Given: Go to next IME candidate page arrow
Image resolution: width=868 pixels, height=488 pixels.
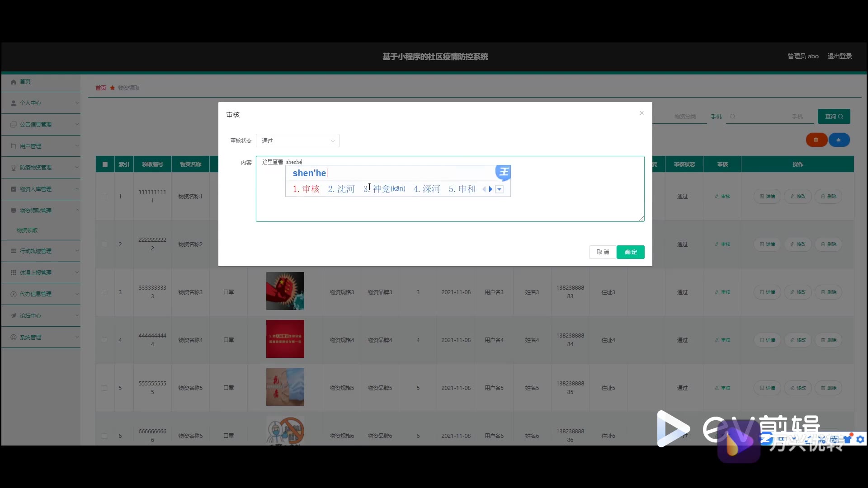Looking at the screenshot, I should click(491, 189).
